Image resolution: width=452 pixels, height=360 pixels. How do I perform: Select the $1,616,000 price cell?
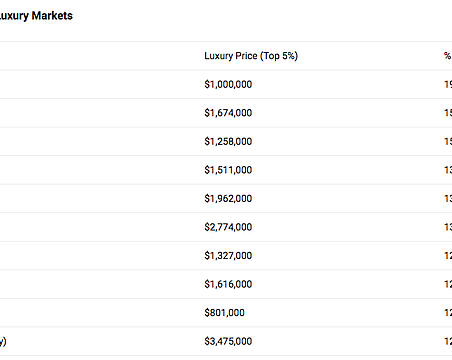pos(228,284)
